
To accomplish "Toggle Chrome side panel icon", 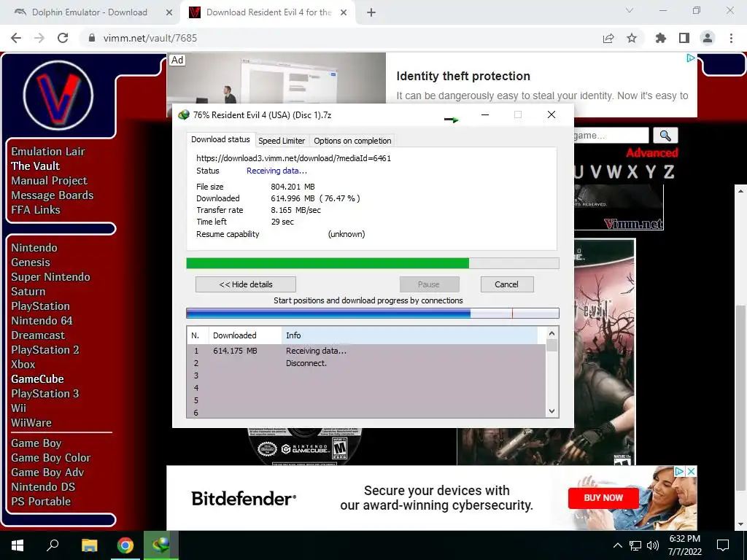I will (684, 38).
